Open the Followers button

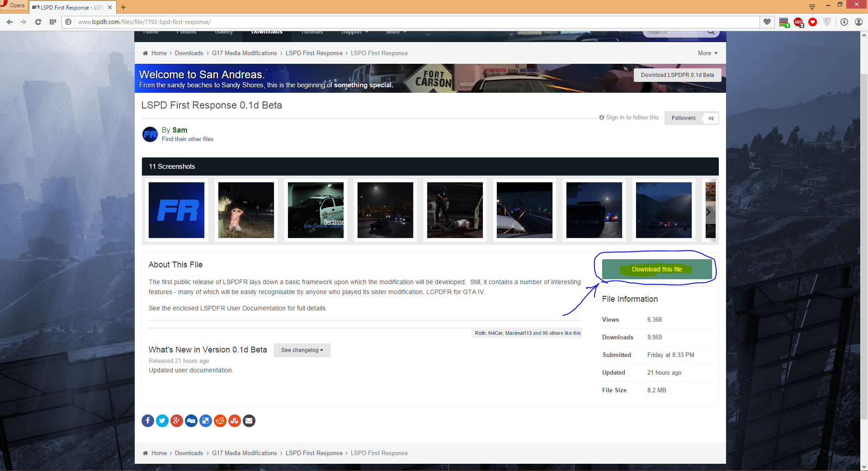coord(692,118)
